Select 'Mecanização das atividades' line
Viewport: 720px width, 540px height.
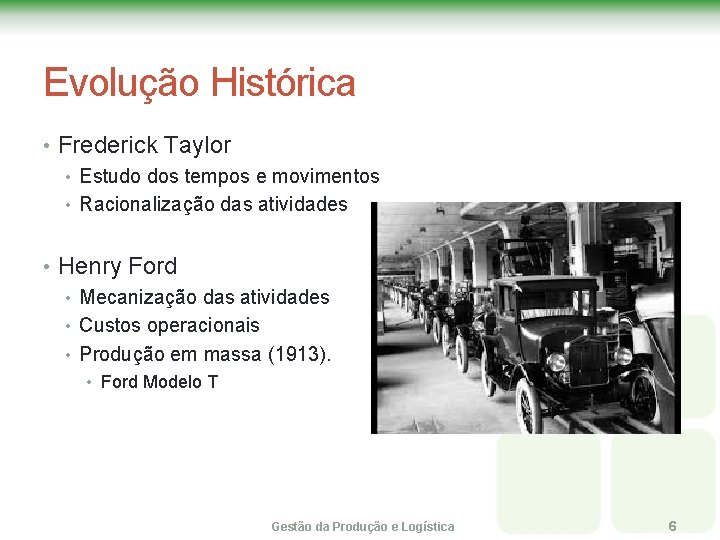coord(205,297)
